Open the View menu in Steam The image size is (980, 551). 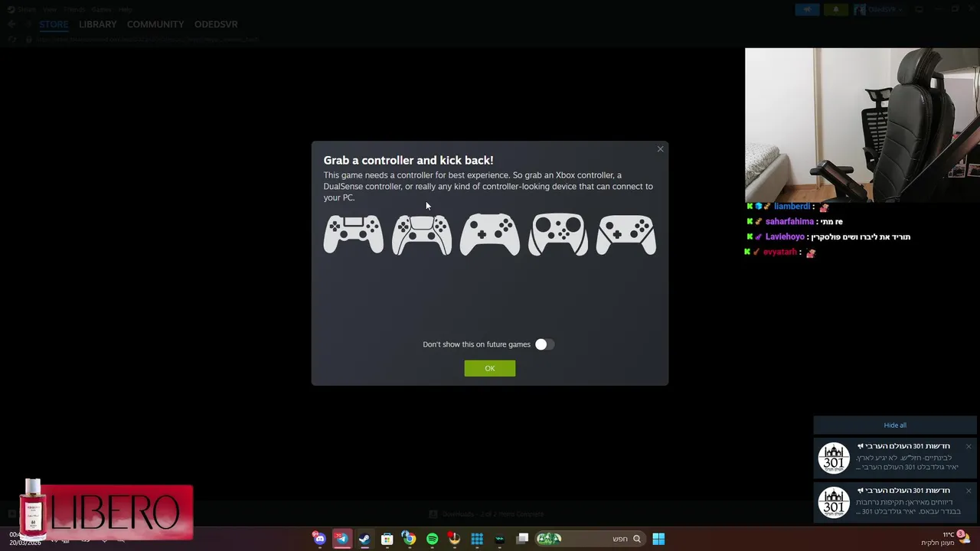click(x=50, y=9)
